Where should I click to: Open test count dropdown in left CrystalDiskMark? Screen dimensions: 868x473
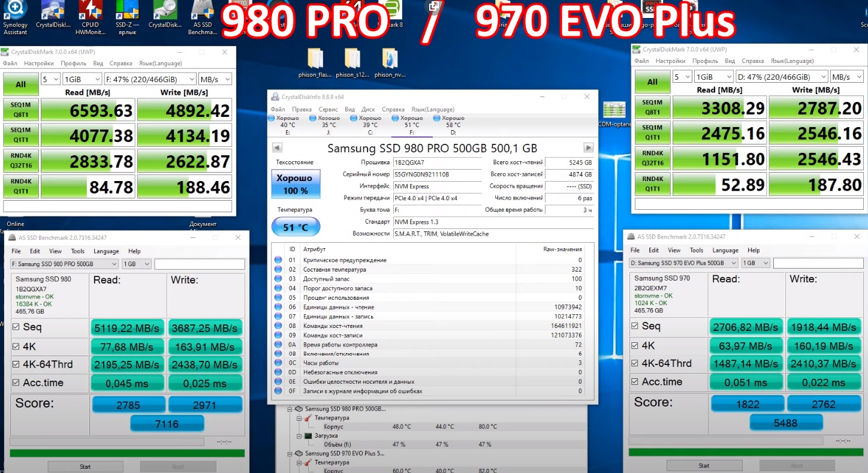pyautogui.click(x=50, y=79)
